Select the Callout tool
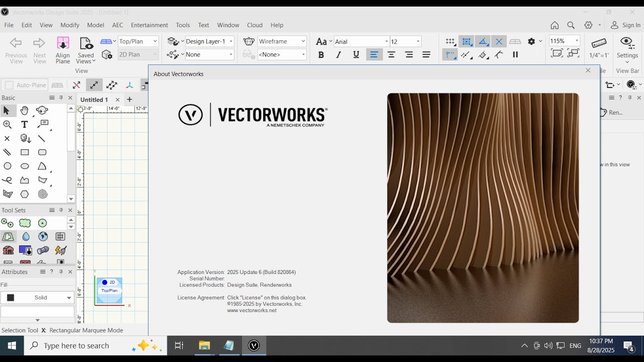This screenshot has height=362, width=644. 43,124
